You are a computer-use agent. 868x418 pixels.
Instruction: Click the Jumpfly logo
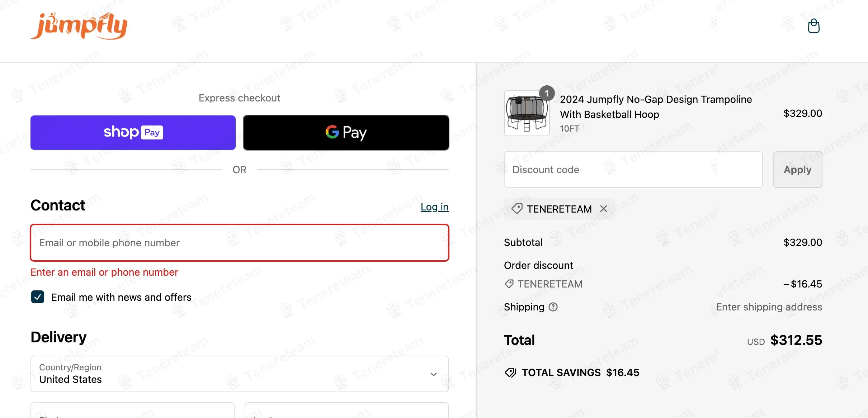(79, 26)
